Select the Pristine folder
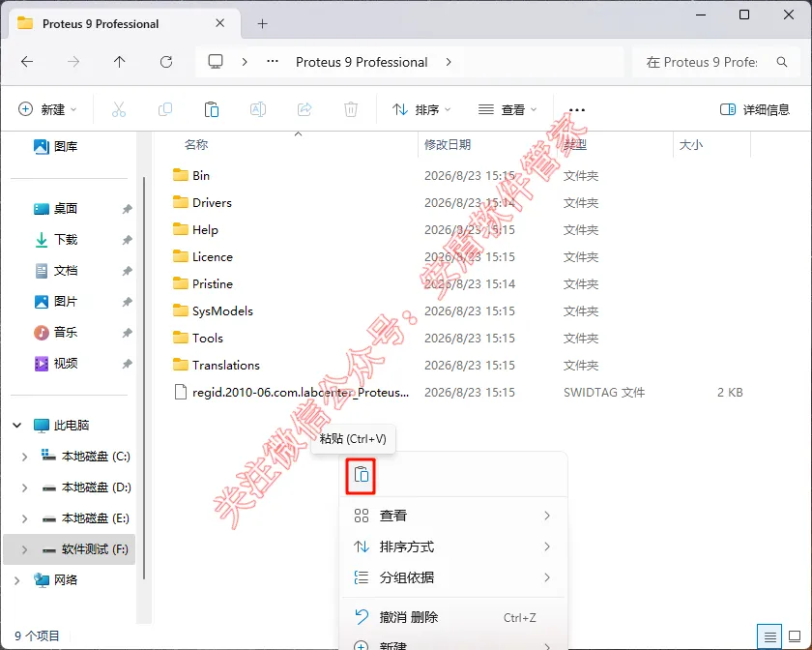812x650 pixels. (x=213, y=283)
